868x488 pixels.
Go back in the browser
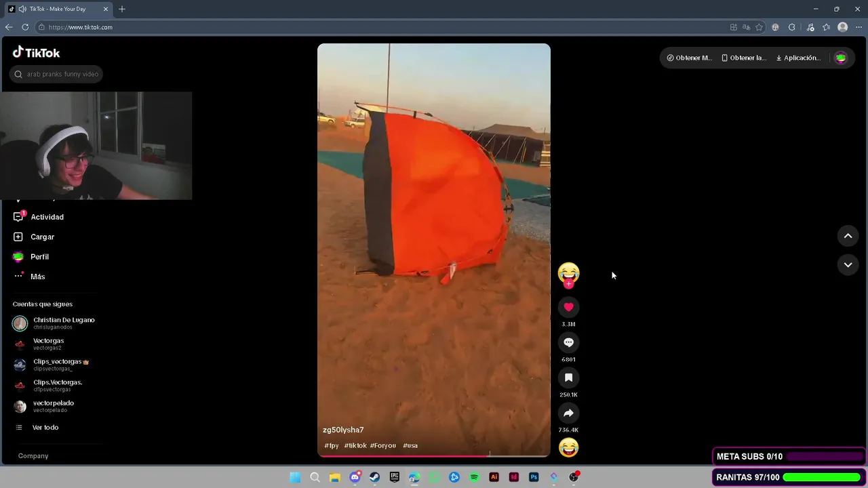[9, 27]
